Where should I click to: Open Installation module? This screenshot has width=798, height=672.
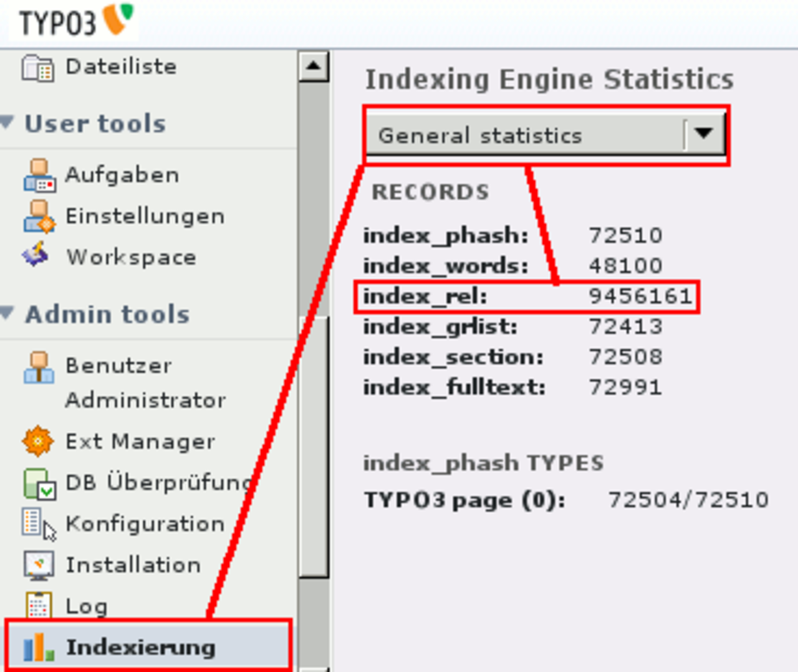pyautogui.click(x=133, y=565)
